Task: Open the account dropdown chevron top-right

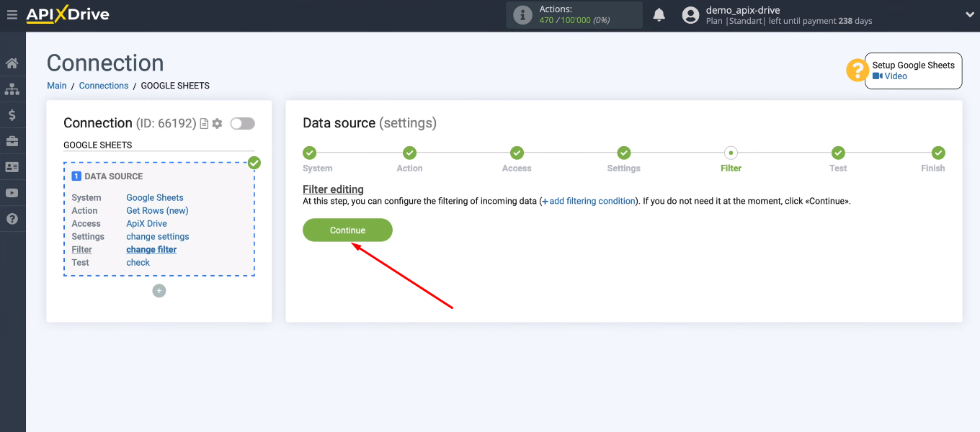Action: pos(968,14)
